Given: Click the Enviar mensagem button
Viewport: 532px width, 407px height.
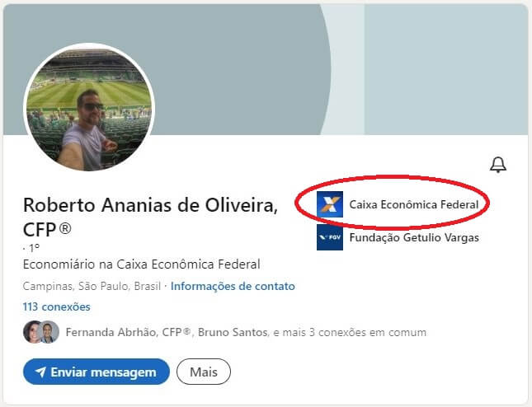Looking at the screenshot, I should (97, 372).
